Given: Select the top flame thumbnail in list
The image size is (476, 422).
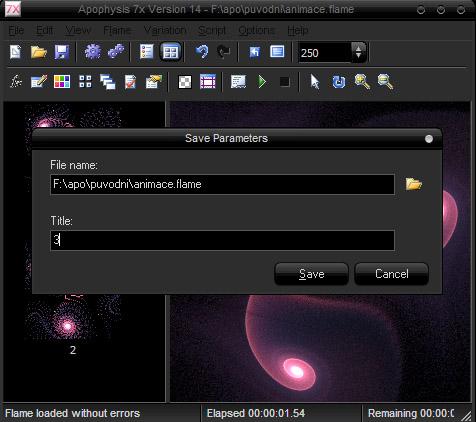Looking at the screenshot, I should (x=73, y=117).
